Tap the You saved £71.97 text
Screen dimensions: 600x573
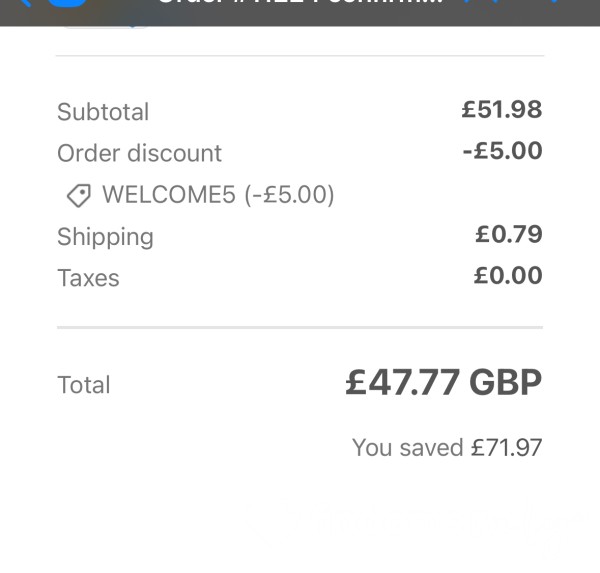447,447
